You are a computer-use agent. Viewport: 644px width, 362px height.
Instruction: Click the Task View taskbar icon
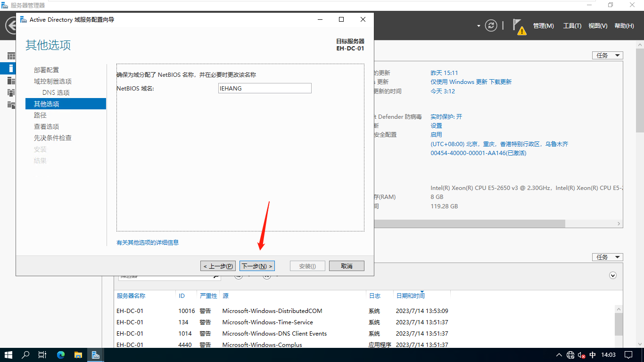point(42,355)
